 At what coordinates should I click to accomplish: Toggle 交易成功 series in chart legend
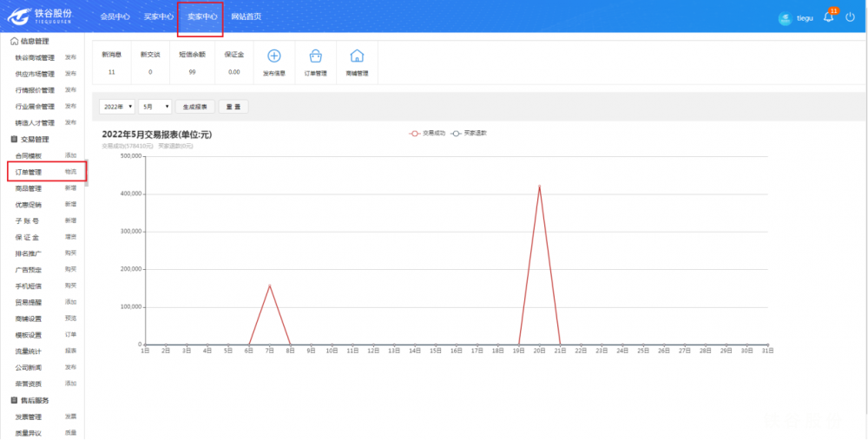point(427,133)
